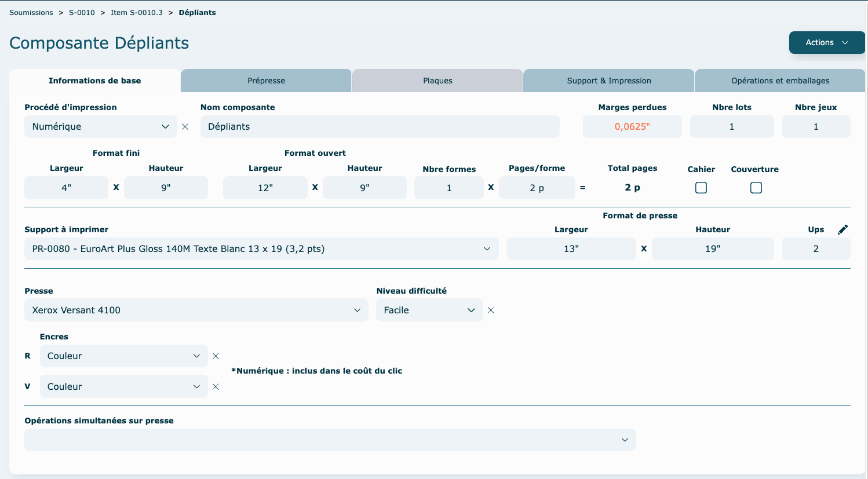Viewport: 868px width, 479px height.
Task: Clear the Niveau difficulté selection with X
Action: coord(491,310)
